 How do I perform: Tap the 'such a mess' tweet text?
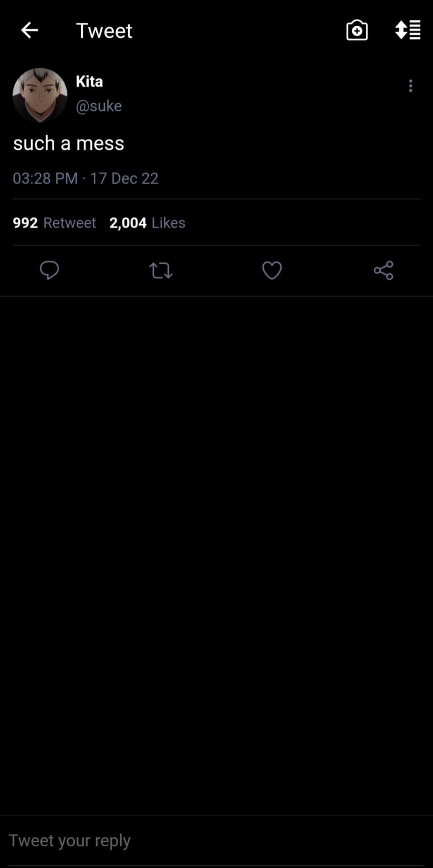coord(68,143)
